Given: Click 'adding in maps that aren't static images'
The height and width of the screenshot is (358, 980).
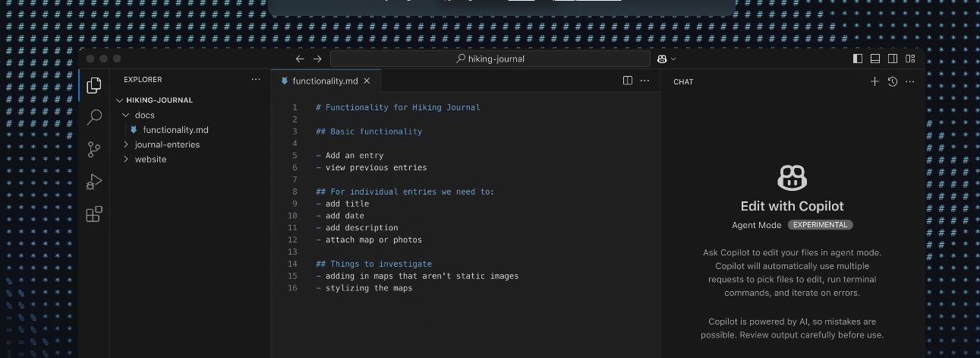Looking at the screenshot, I should pyautogui.click(x=417, y=276).
